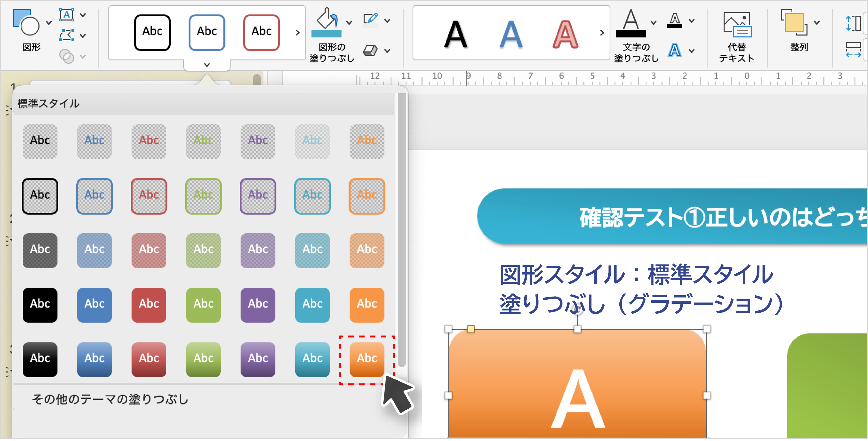Image resolution: width=868 pixels, height=441 pixels.
Task: Show more WordArt styles with right arrow
Action: pos(602,33)
